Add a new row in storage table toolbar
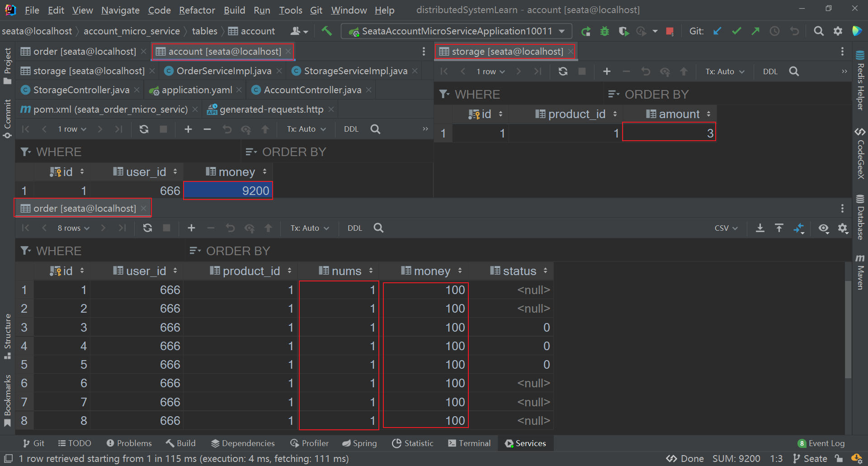 click(607, 71)
